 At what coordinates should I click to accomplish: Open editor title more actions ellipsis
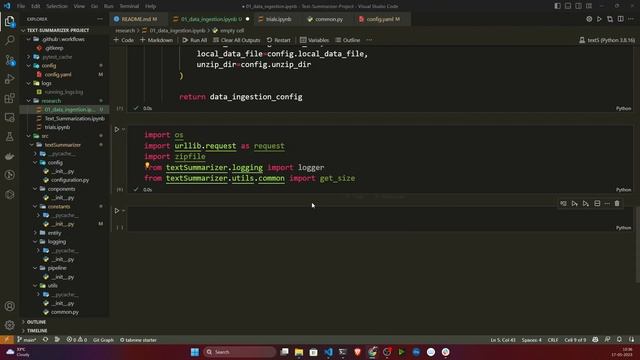point(631,19)
